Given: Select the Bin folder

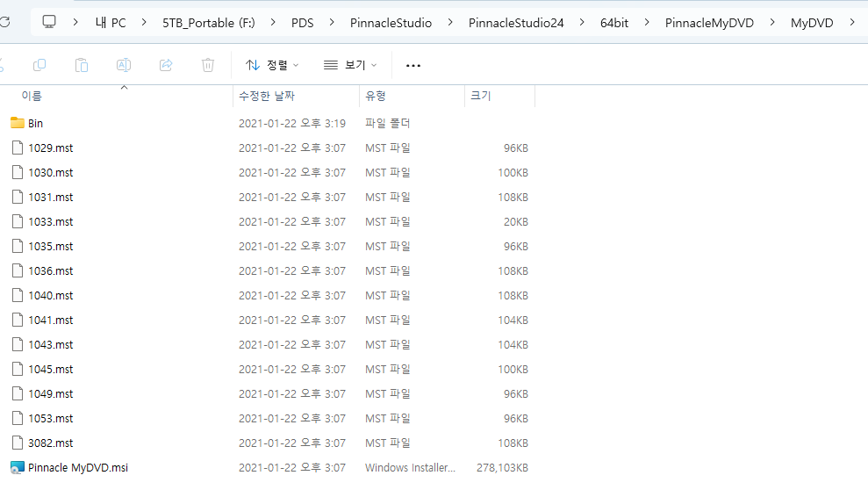Looking at the screenshot, I should click(35, 123).
